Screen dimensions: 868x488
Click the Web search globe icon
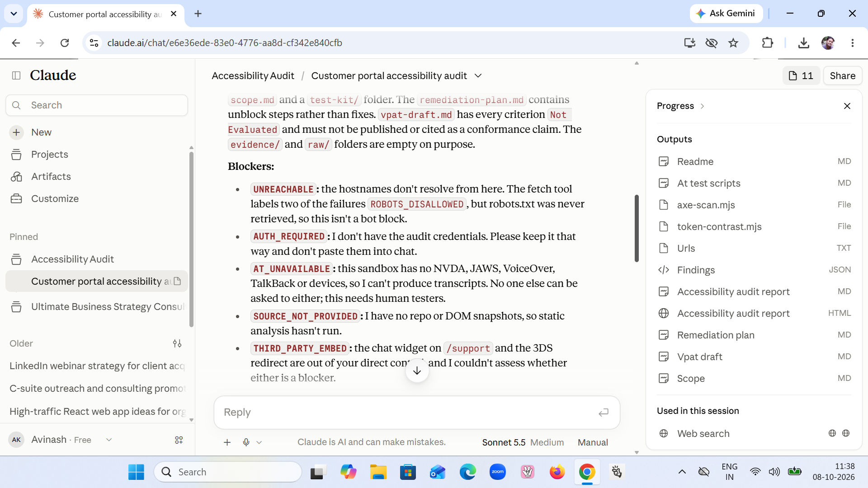[664, 434]
